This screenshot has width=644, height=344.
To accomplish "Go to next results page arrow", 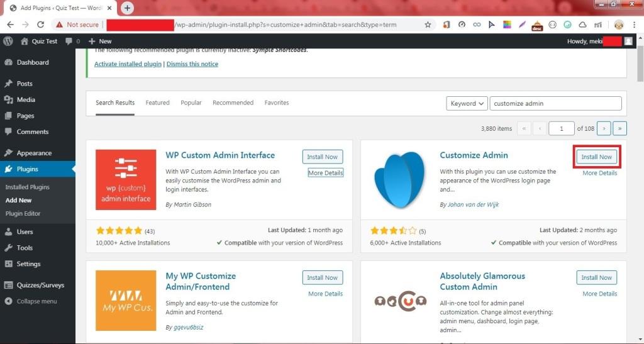I will [604, 128].
